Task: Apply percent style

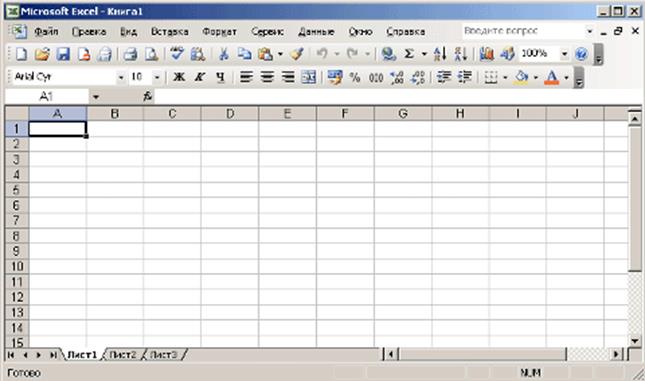Action: click(x=355, y=77)
